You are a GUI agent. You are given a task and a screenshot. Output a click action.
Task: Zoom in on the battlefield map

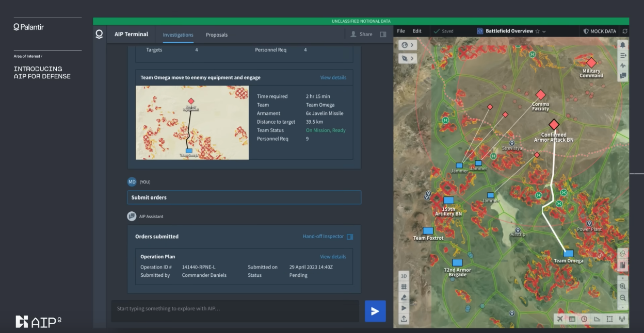click(x=623, y=287)
